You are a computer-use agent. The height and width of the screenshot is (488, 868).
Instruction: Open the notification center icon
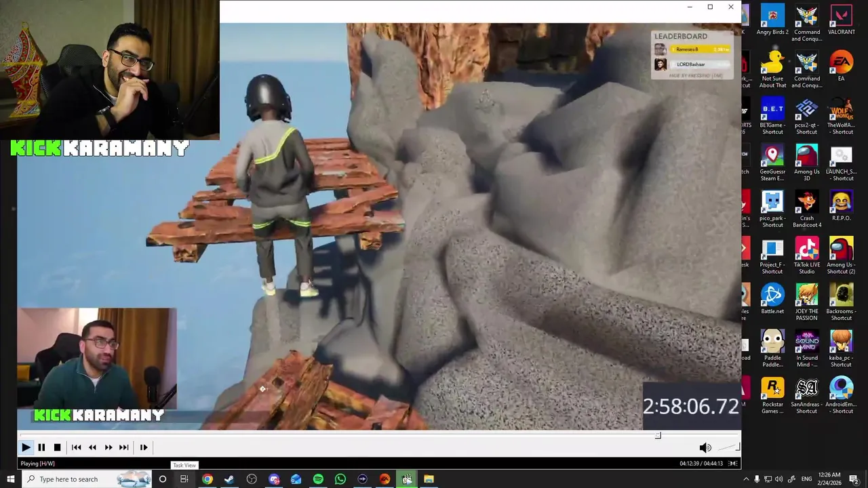coord(854,479)
